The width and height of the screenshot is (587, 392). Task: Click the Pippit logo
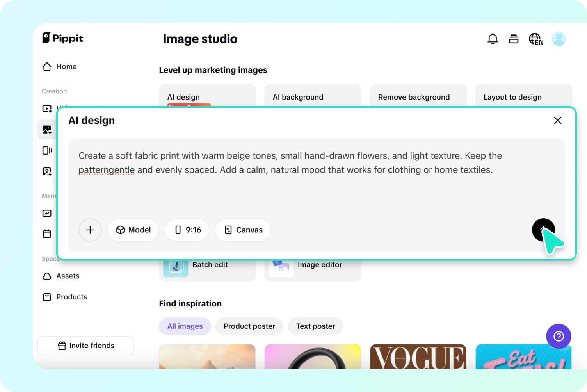[x=62, y=38]
